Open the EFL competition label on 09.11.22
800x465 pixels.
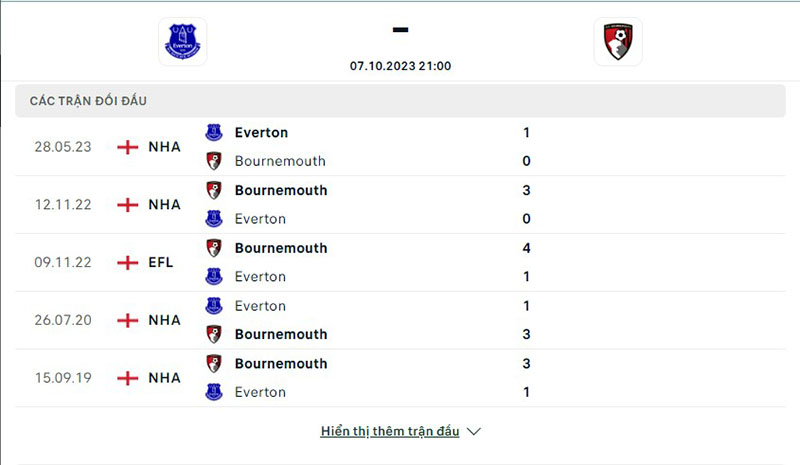point(161,263)
